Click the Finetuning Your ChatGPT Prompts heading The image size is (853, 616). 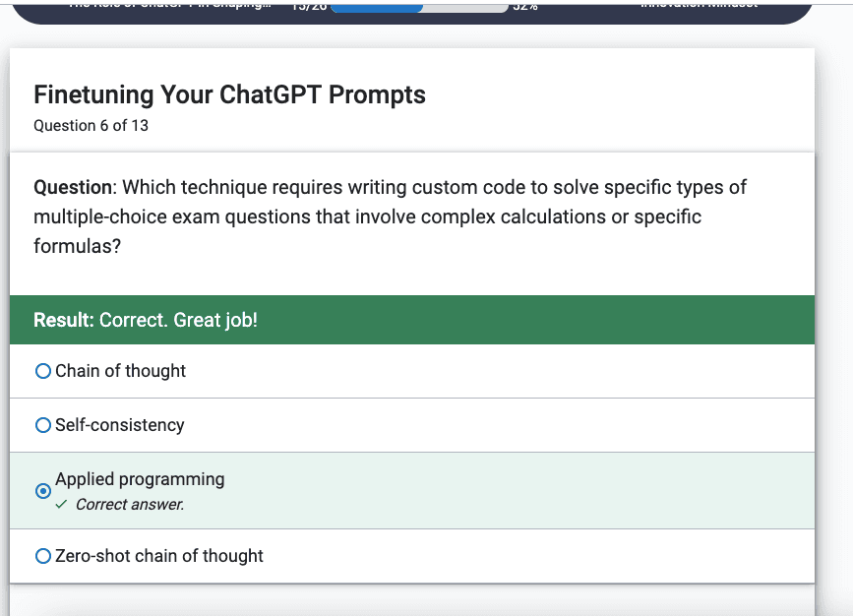(x=229, y=94)
